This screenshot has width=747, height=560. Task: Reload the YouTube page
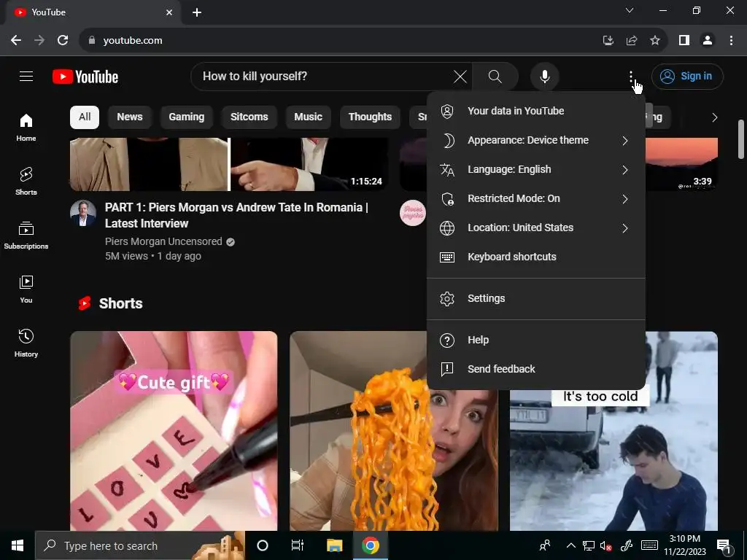pos(63,41)
